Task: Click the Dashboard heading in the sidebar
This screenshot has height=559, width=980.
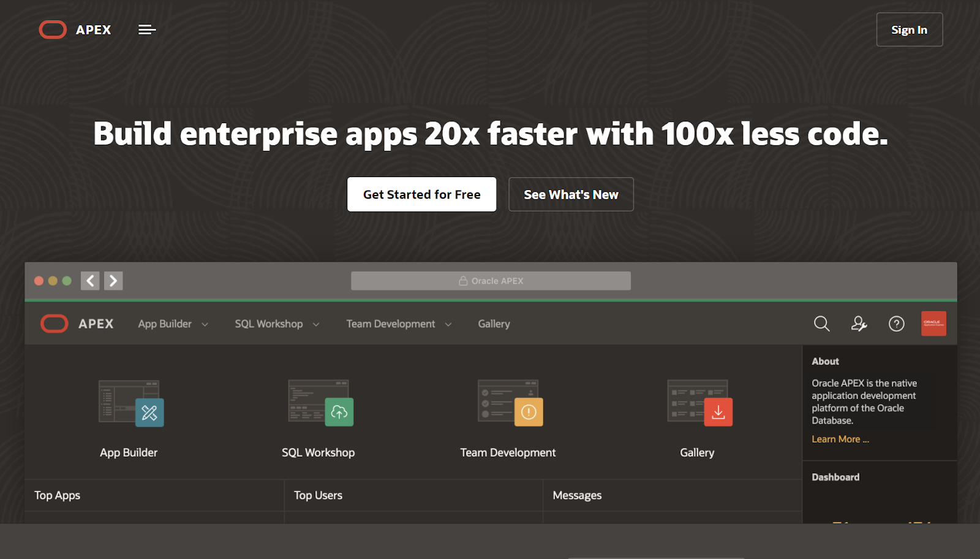Action: pos(835,477)
